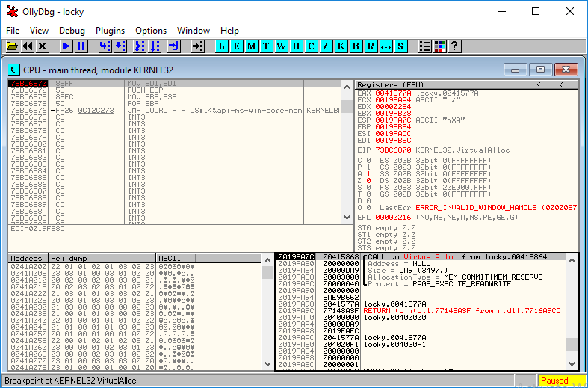Open Threads T button
The height and width of the screenshot is (388, 588).
click(x=266, y=46)
